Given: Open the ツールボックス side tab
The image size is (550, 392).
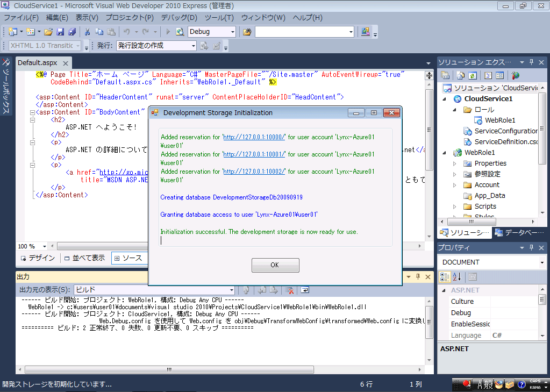Looking at the screenshot, I should [6, 86].
